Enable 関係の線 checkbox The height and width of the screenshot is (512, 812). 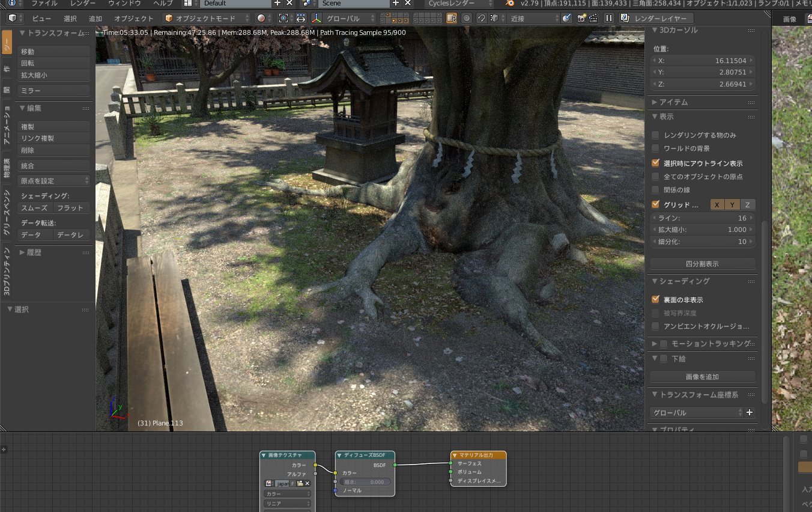click(x=656, y=190)
